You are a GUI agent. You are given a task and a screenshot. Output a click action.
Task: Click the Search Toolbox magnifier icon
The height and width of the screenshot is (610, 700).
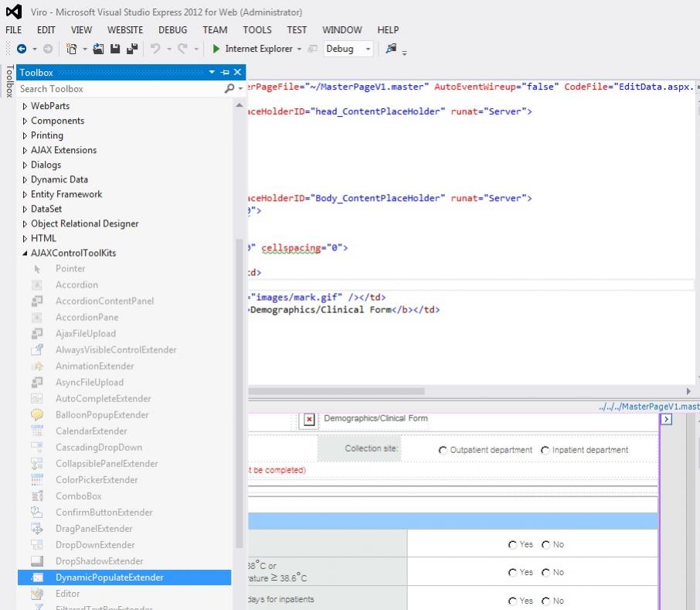[229, 88]
